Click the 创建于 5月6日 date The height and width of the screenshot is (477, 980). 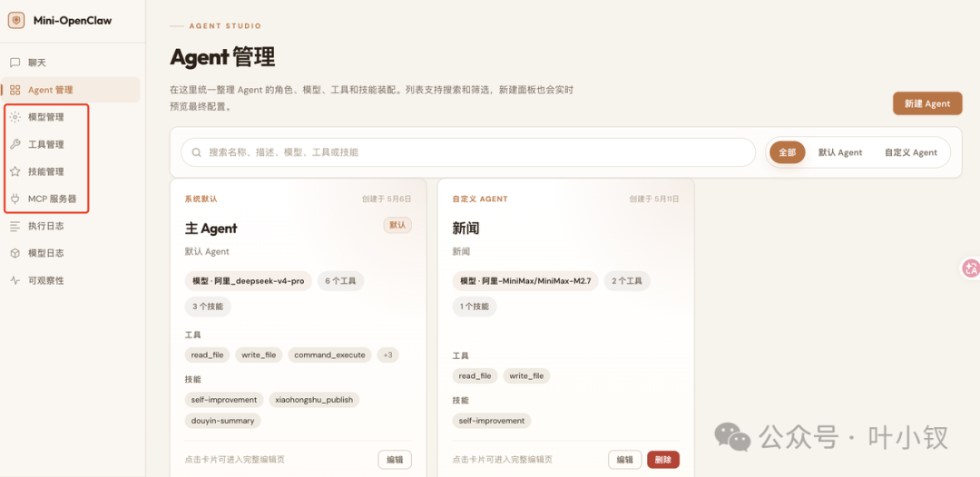pyautogui.click(x=387, y=200)
